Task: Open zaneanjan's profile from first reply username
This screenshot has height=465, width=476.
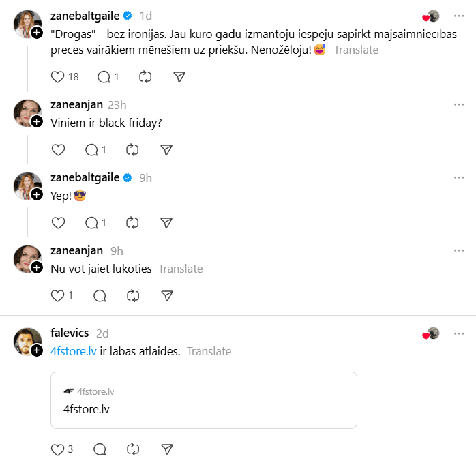Action: pos(76,104)
